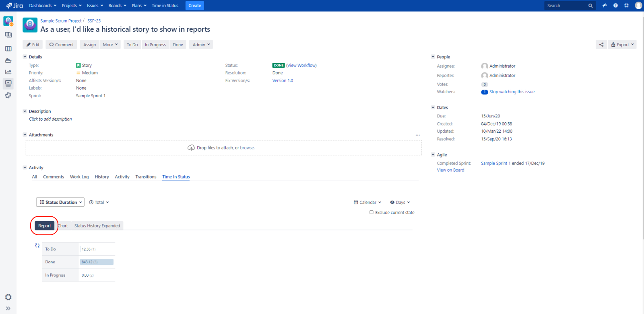Image resolution: width=644 pixels, height=314 pixels.
Task: Open the Calendar dropdown
Action: pyautogui.click(x=367, y=202)
